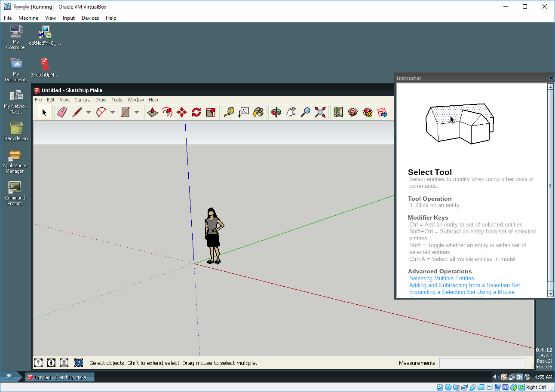Image resolution: width=555 pixels, height=392 pixels.
Task: Select the arrow Select tool
Action: click(x=44, y=113)
